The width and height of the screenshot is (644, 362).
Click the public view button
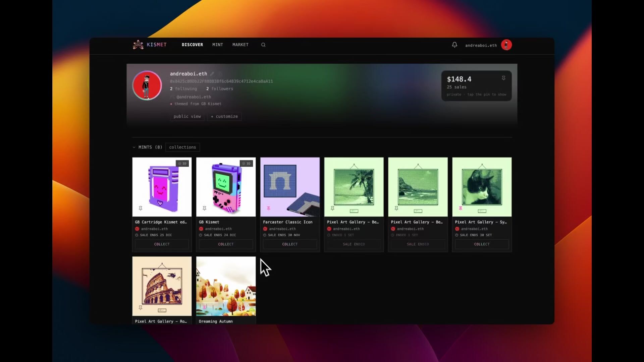click(x=187, y=116)
